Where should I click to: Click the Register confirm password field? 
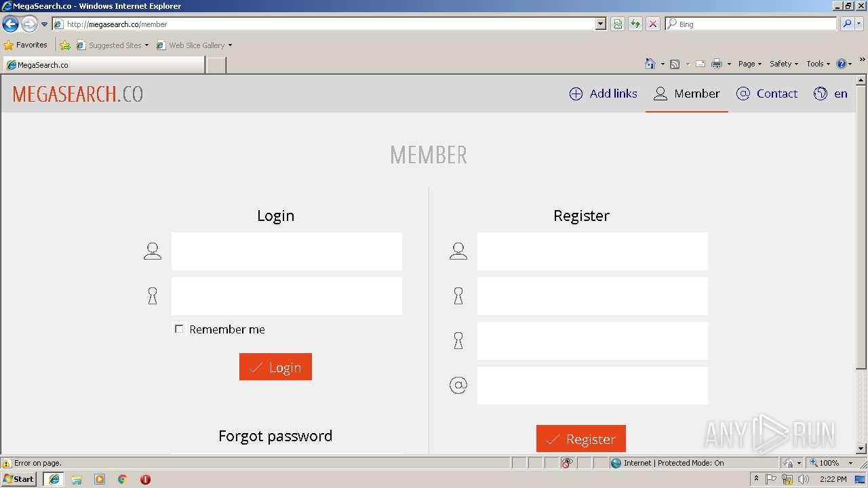click(593, 341)
